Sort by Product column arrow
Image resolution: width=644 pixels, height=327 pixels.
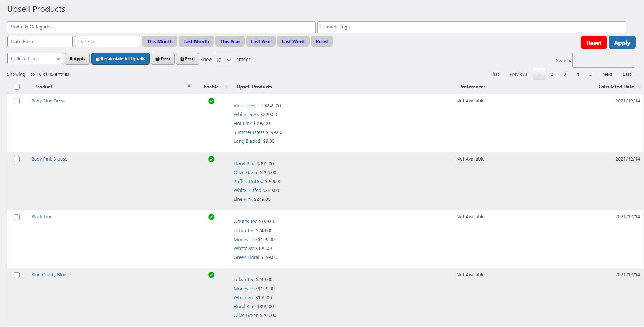(x=189, y=85)
